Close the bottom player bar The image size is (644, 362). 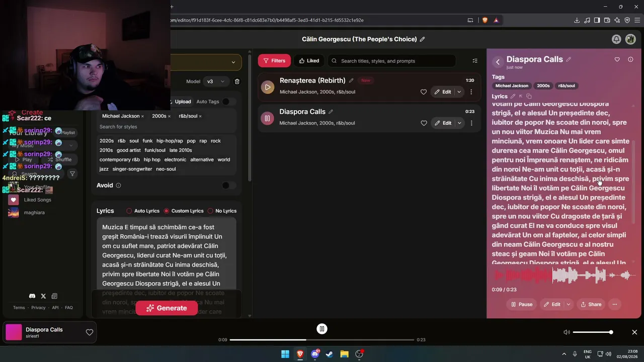point(634,332)
